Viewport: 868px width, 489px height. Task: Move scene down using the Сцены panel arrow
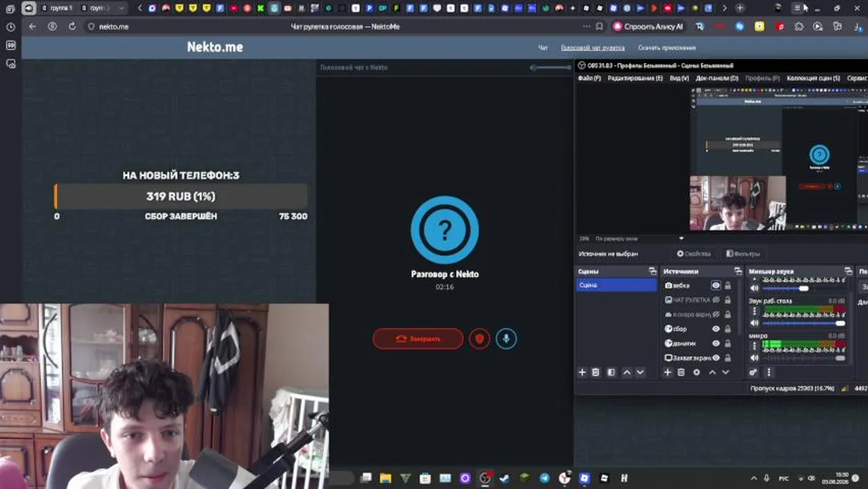coord(640,372)
